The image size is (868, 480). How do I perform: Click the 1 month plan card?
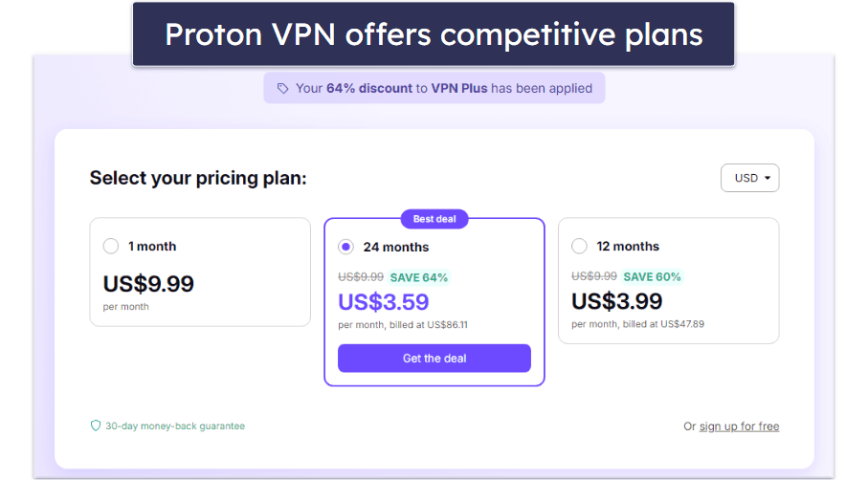[200, 273]
